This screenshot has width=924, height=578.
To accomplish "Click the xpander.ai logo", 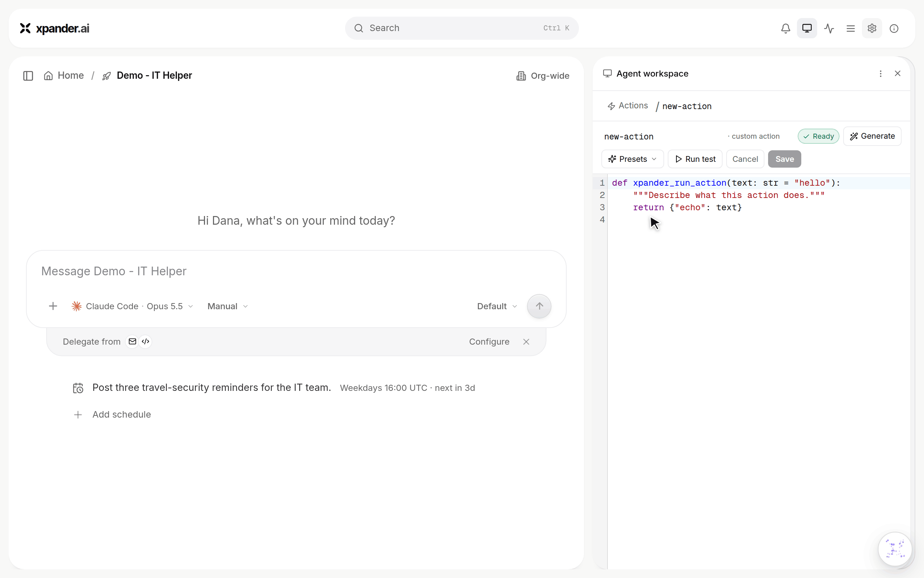I will point(55,28).
